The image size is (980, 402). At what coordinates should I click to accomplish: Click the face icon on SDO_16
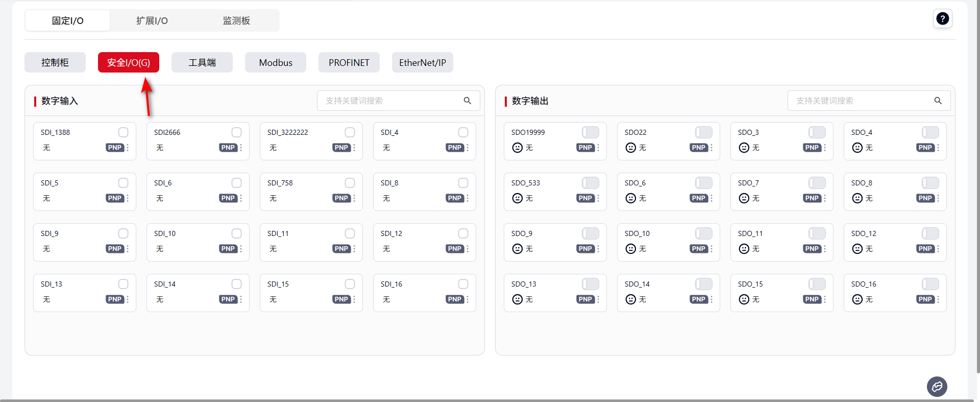coord(857,299)
